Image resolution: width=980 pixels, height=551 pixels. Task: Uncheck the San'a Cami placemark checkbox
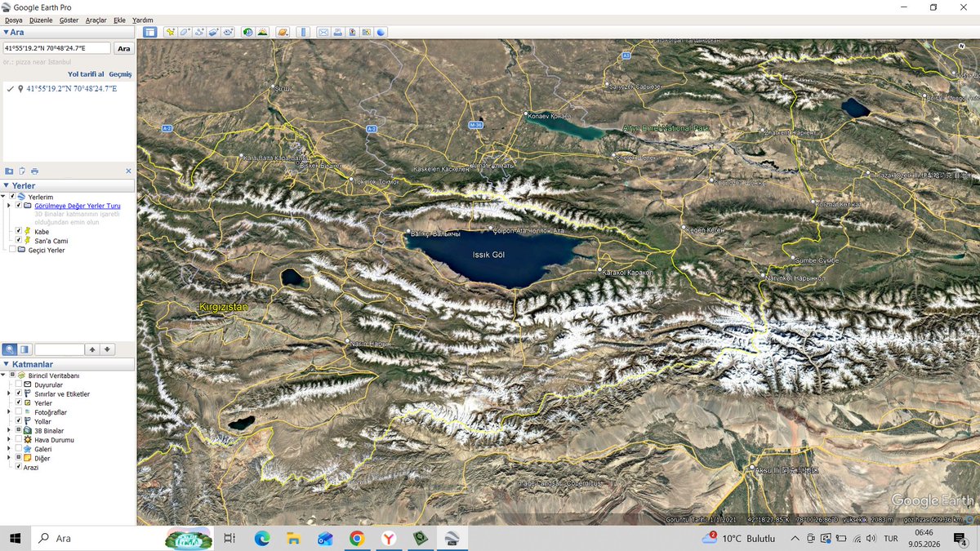click(x=19, y=240)
